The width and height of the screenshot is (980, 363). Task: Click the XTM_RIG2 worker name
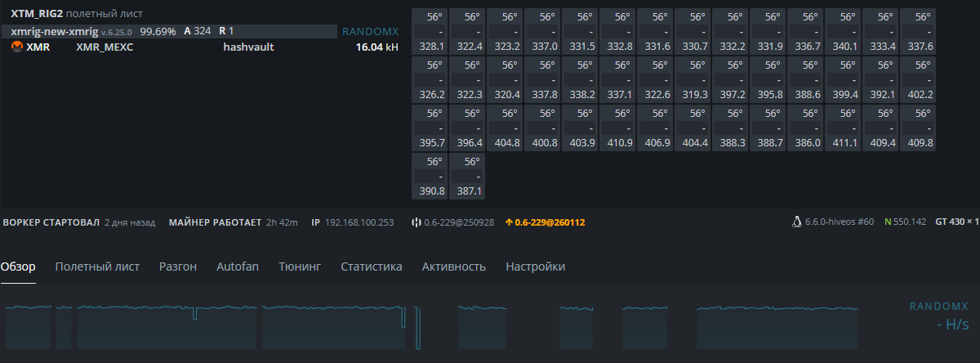37,15
